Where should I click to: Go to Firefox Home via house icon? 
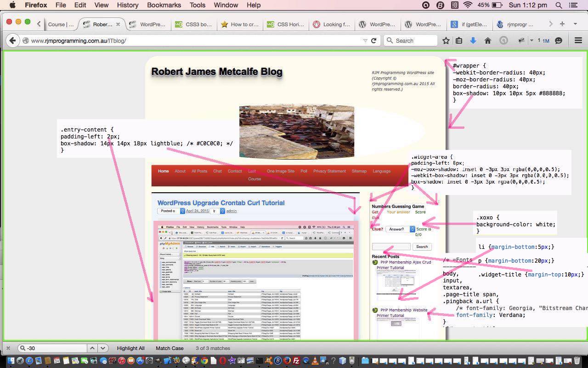tap(488, 40)
